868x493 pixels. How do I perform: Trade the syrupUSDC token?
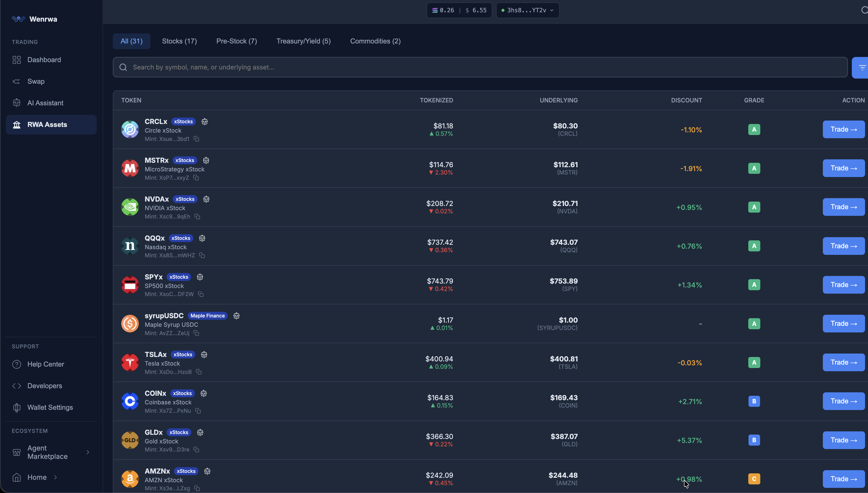coord(844,324)
